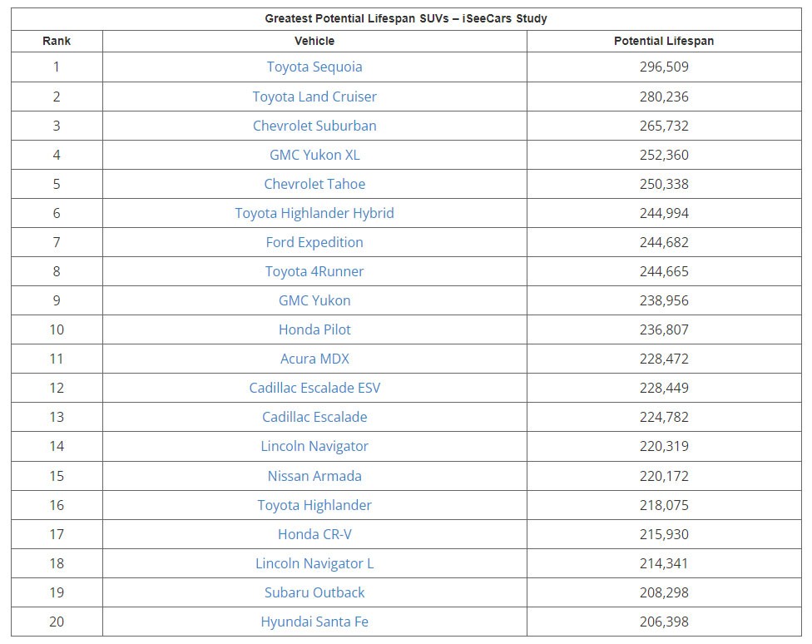
Task: Select the 296,509 lifespan cell
Action: tap(664, 67)
